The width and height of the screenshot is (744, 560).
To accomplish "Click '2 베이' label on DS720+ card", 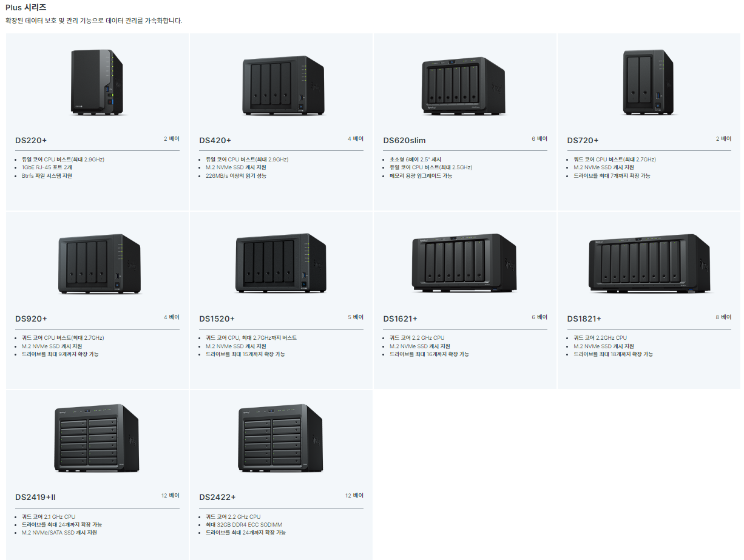I will (723, 139).
